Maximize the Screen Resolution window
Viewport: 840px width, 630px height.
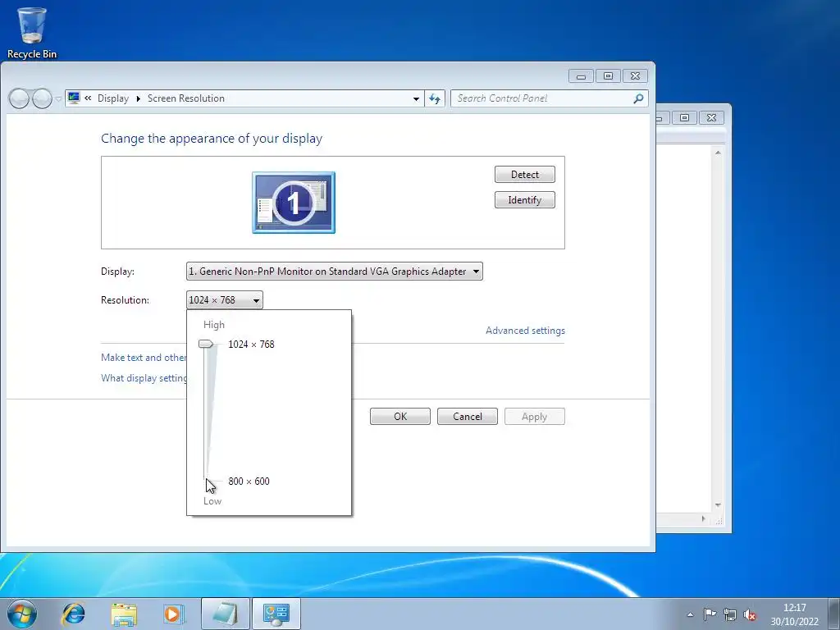coord(608,76)
